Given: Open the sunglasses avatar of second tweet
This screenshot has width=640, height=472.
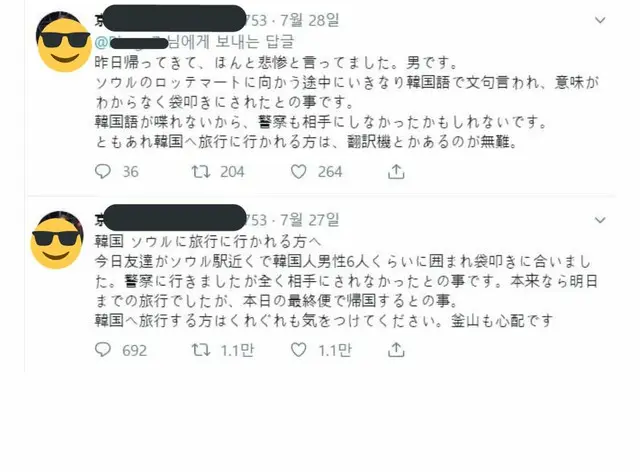Looking at the screenshot, I should click(57, 240).
